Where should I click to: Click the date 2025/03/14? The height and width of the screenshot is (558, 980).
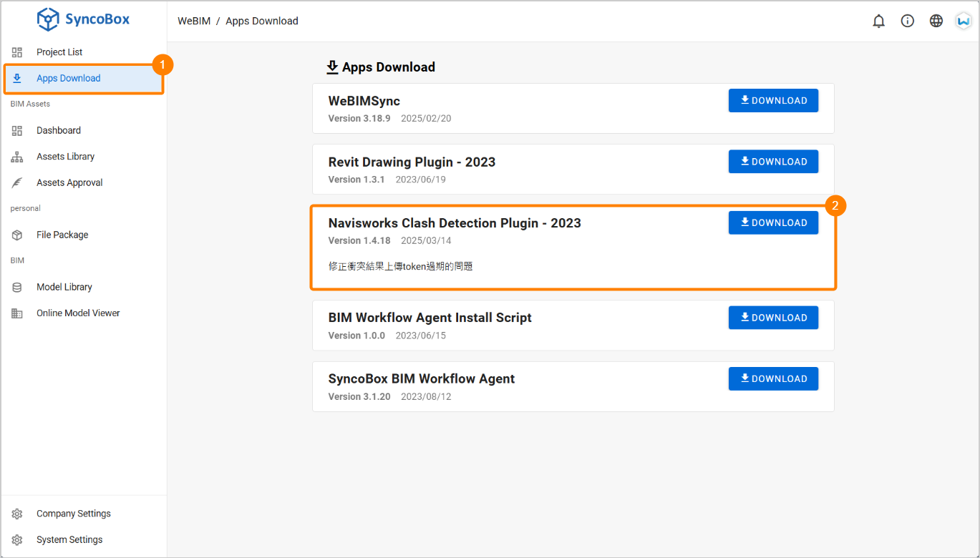pos(426,240)
